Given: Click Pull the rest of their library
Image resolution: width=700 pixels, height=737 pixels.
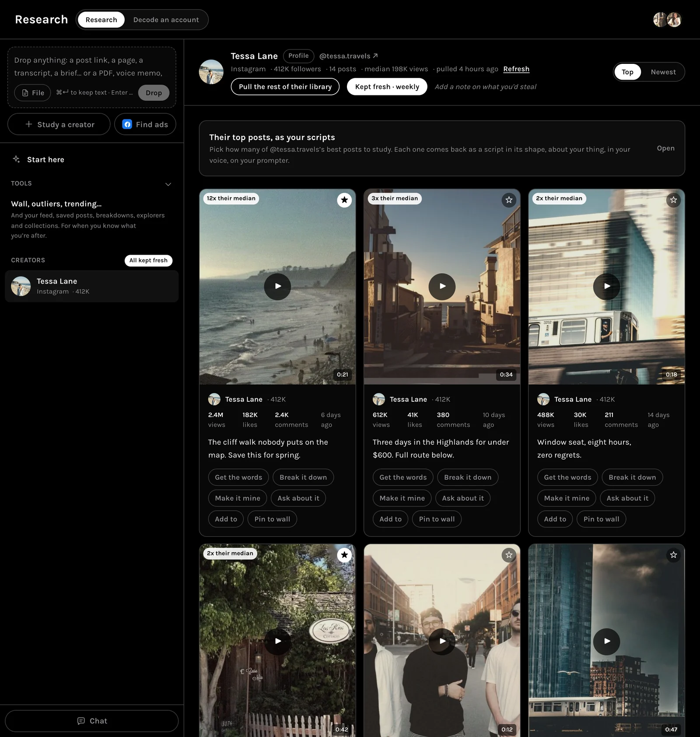Looking at the screenshot, I should point(285,87).
